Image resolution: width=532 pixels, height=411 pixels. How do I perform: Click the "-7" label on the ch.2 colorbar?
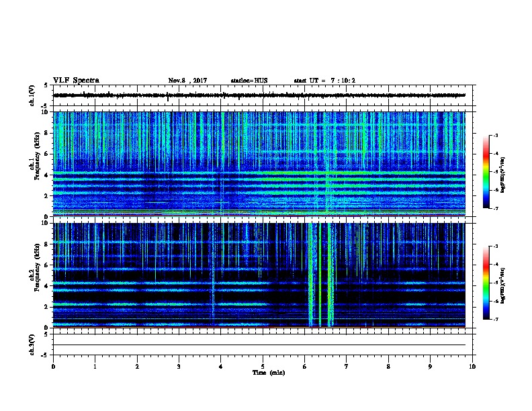(x=495, y=319)
